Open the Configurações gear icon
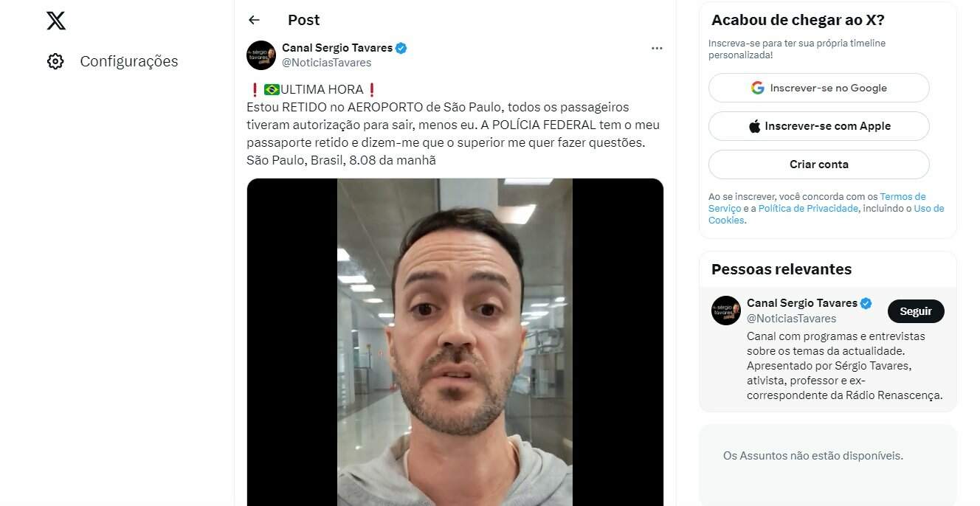 55,61
